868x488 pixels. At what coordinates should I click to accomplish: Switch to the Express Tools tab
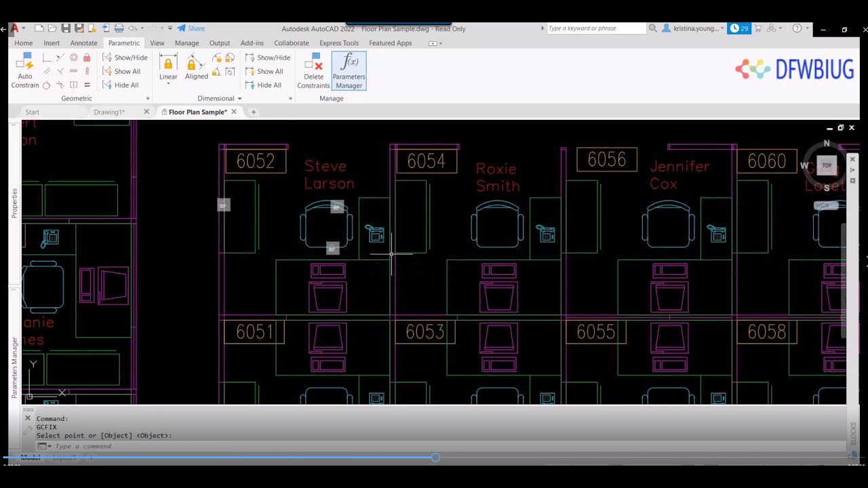click(x=339, y=43)
